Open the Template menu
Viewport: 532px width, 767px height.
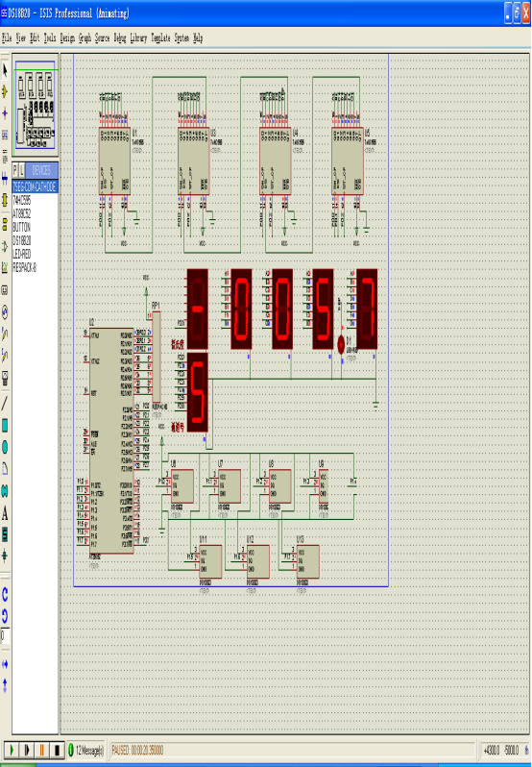pos(160,38)
